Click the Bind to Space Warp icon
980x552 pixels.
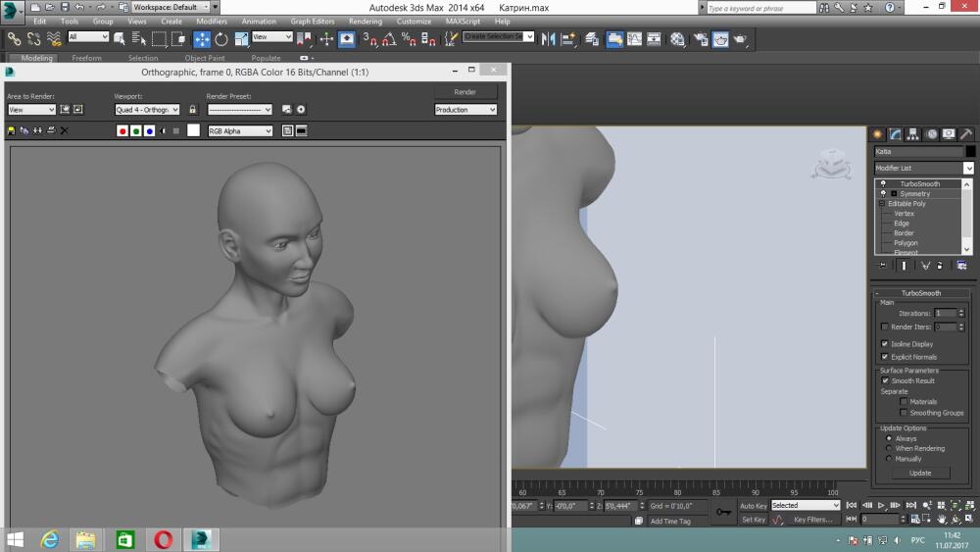pos(54,39)
